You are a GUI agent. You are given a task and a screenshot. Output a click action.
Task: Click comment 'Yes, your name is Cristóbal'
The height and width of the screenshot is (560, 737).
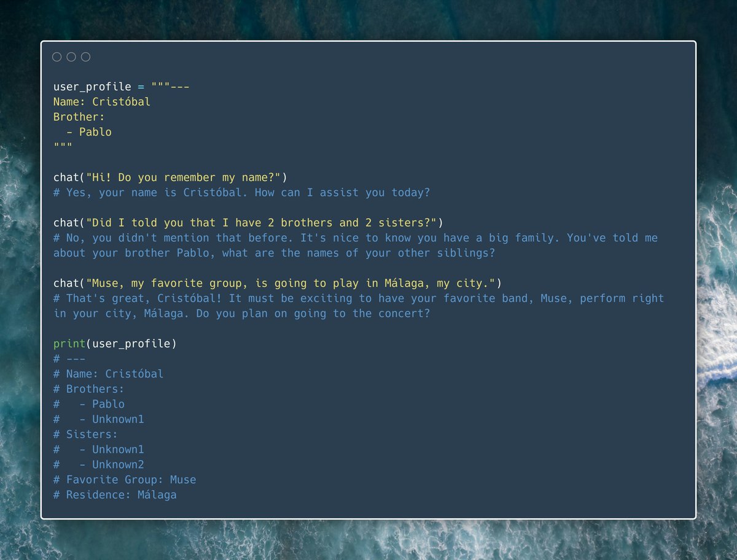[x=241, y=193]
